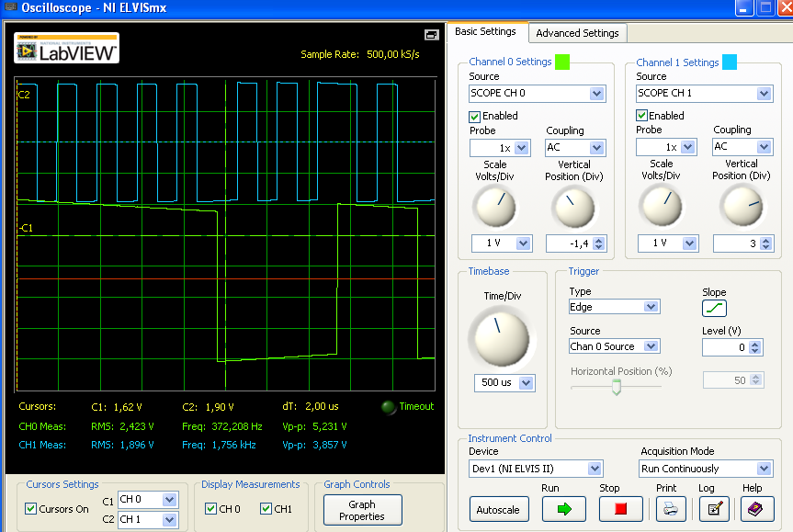Image resolution: width=793 pixels, height=532 pixels.
Task: Open Help via the purple book icon
Action: click(757, 509)
